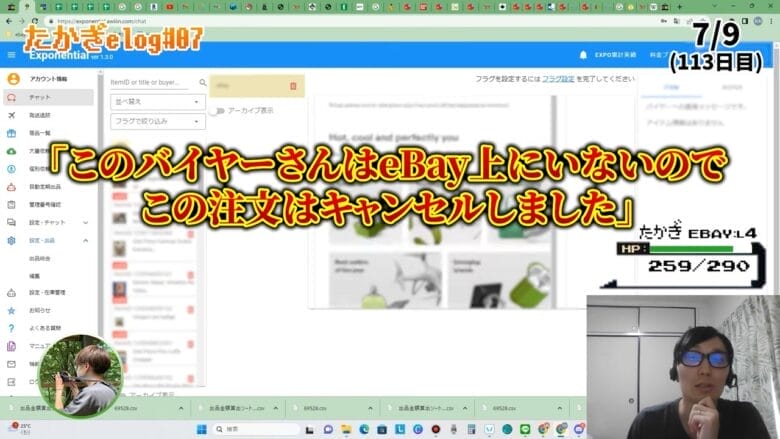Viewport: 780px width, 439px height.
Task: Open the アカウント情報 avatar icon in sidebar
Action: pos(13,79)
